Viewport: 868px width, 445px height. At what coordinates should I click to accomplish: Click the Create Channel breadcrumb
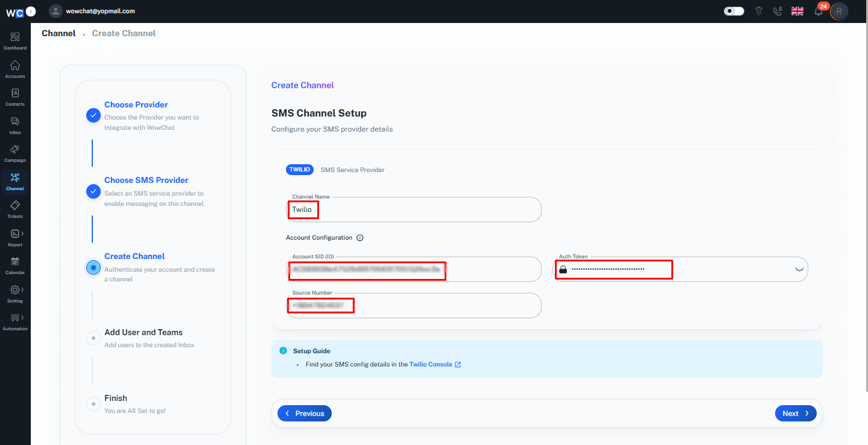[x=124, y=33]
